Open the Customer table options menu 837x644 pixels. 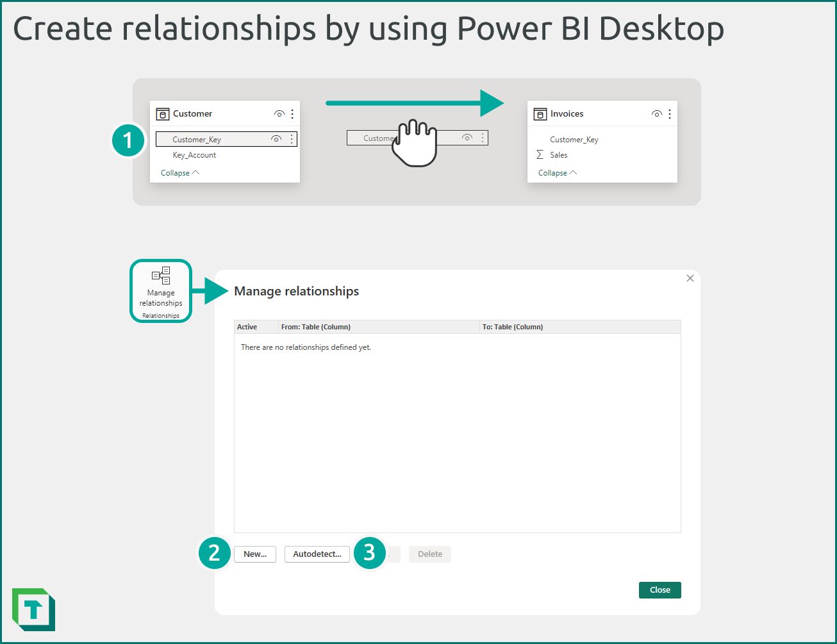click(292, 113)
